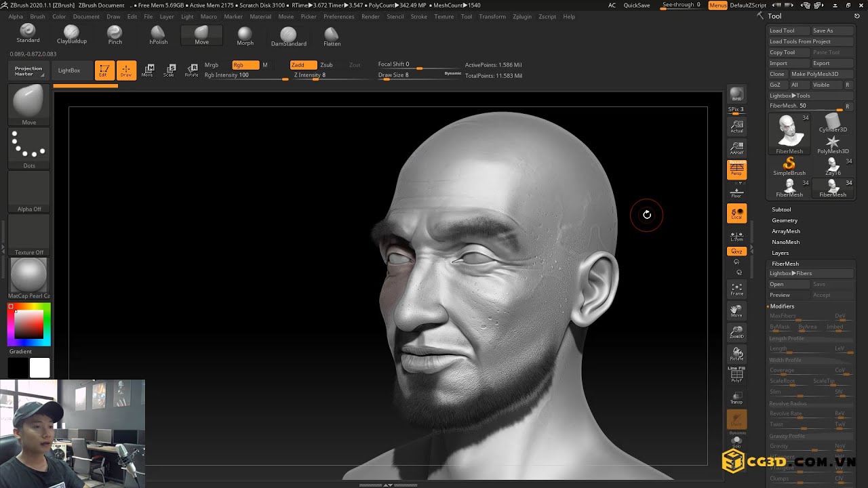Select the Morph brush

245,36
